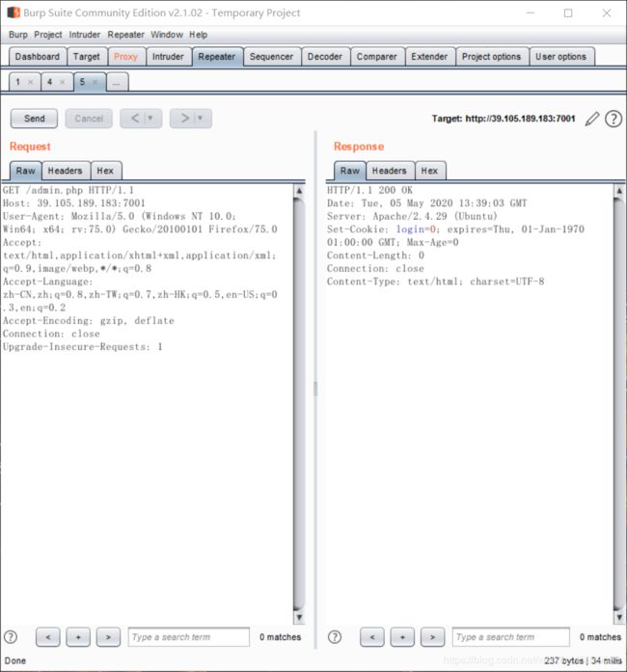This screenshot has width=627, height=672.
Task: Click 'Content-Length: 0' response header
Action: click(375, 255)
